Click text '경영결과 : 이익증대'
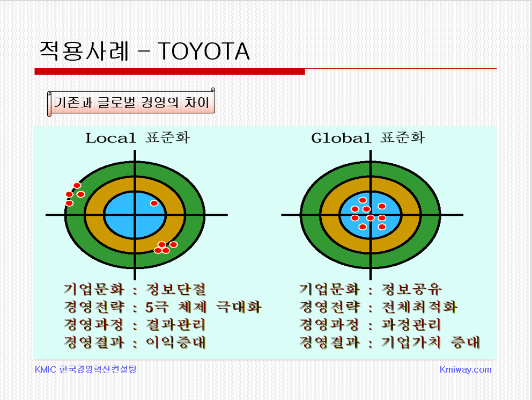 [x=135, y=342]
